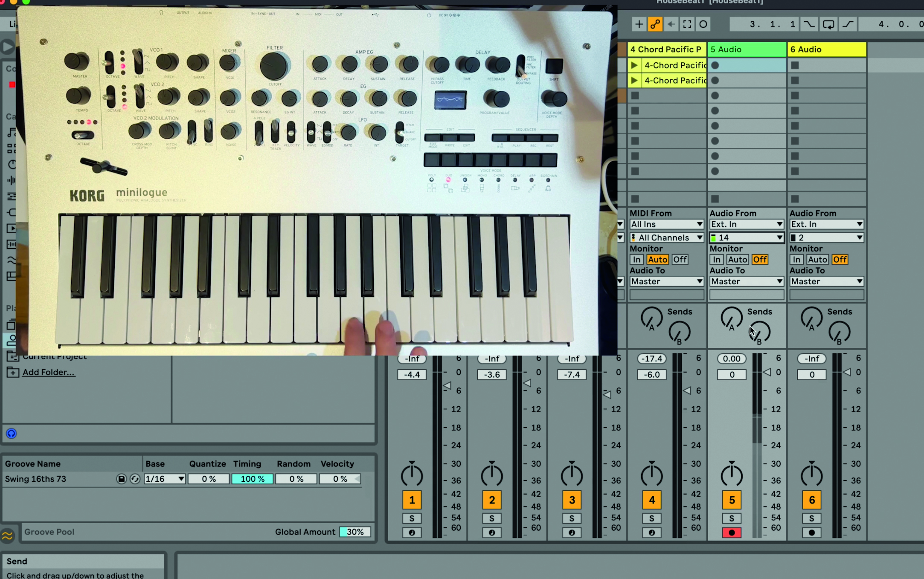Screen dimensions: 924x579
Task: Launch the second 4-Chord Pacific clip
Action: [634, 80]
